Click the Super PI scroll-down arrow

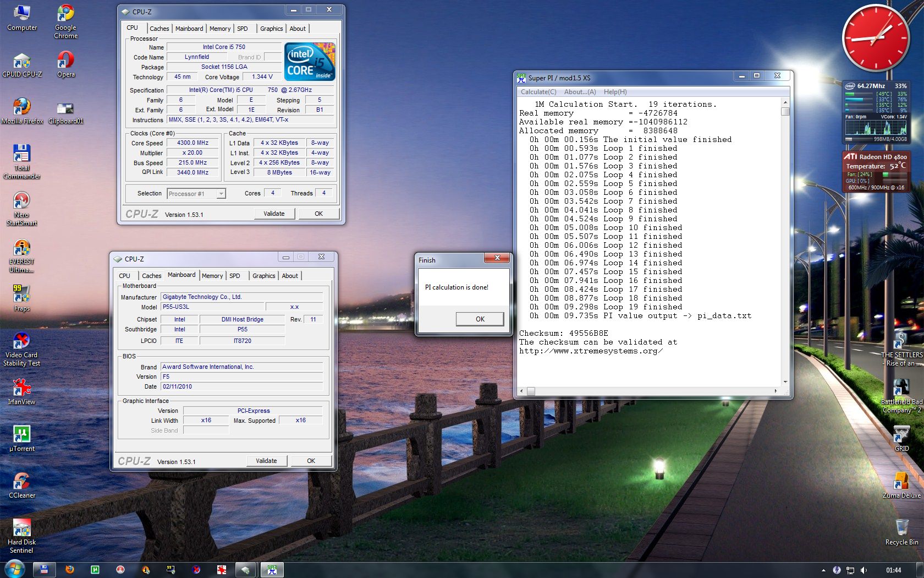coord(785,381)
